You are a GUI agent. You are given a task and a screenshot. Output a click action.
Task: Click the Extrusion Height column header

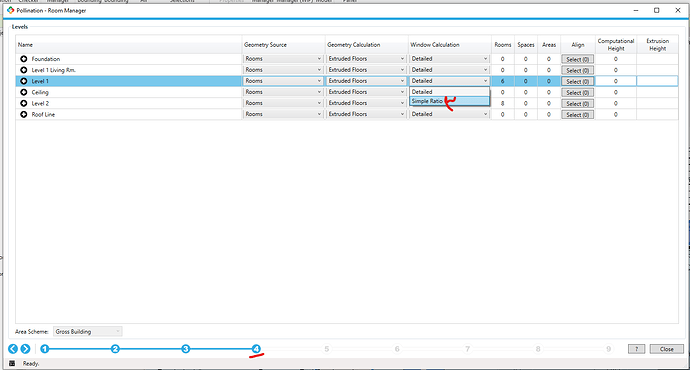pos(657,44)
